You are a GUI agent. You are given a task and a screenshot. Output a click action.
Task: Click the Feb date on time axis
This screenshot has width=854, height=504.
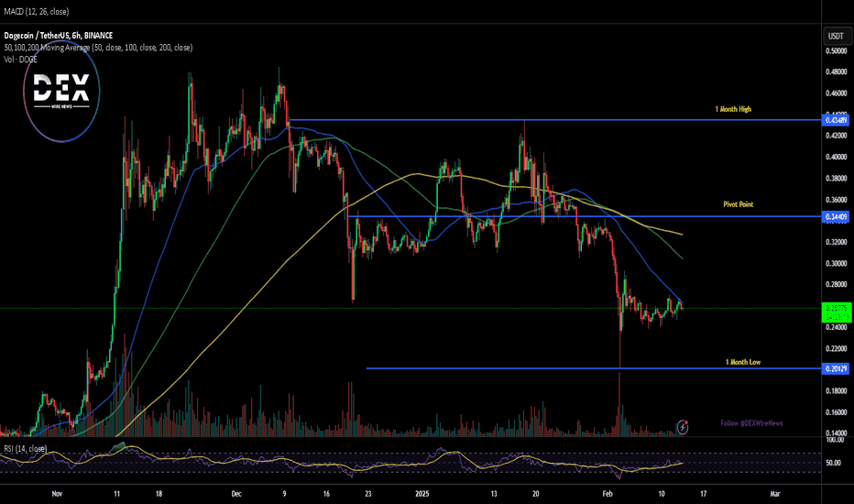(608, 494)
